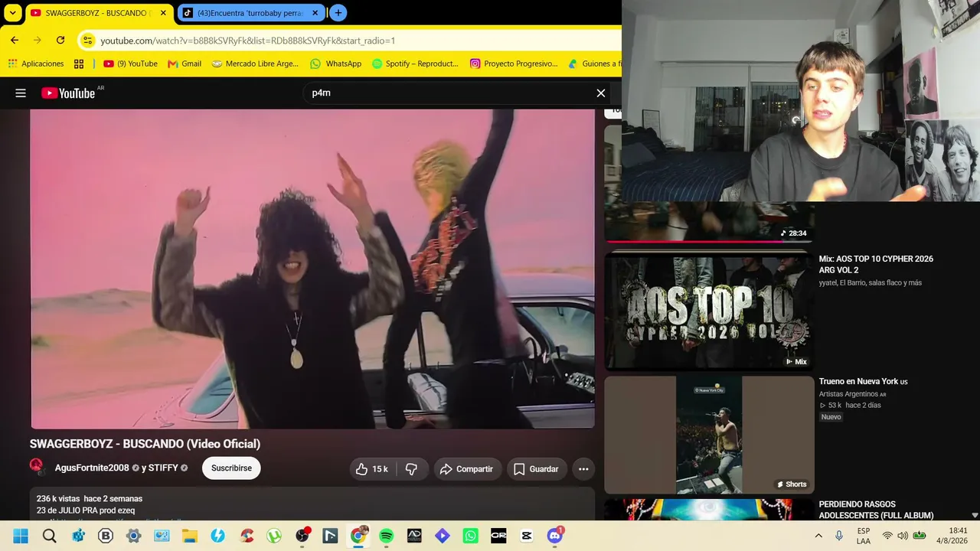
Task: Open the three-dot more actions menu
Action: [583, 469]
